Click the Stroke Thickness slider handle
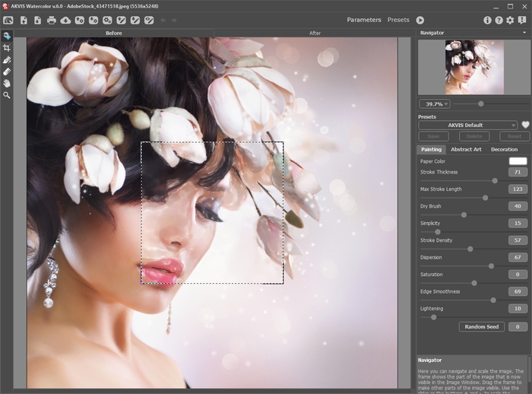 point(495,181)
